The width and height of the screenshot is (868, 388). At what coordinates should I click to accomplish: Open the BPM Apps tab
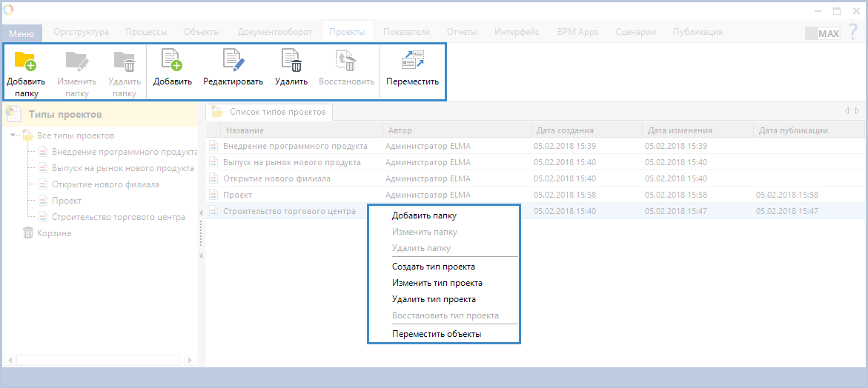[578, 32]
